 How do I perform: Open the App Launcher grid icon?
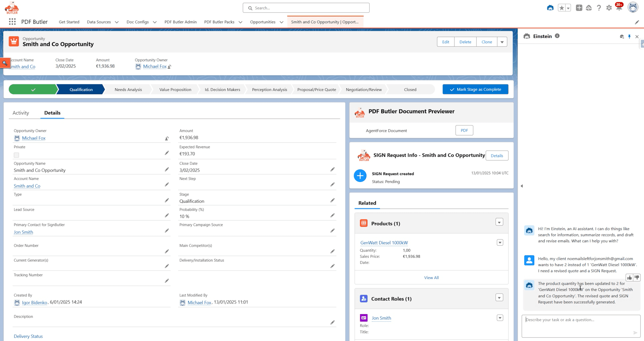point(13,22)
